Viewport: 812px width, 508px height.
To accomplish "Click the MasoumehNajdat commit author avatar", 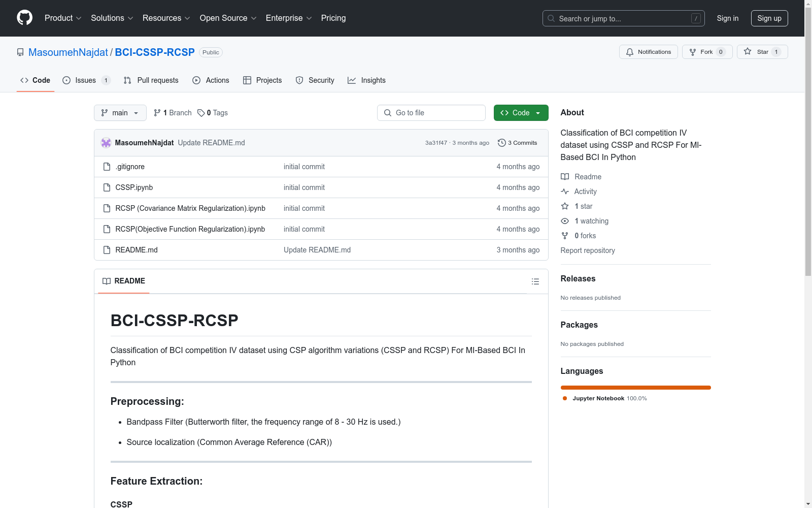I will click(106, 143).
